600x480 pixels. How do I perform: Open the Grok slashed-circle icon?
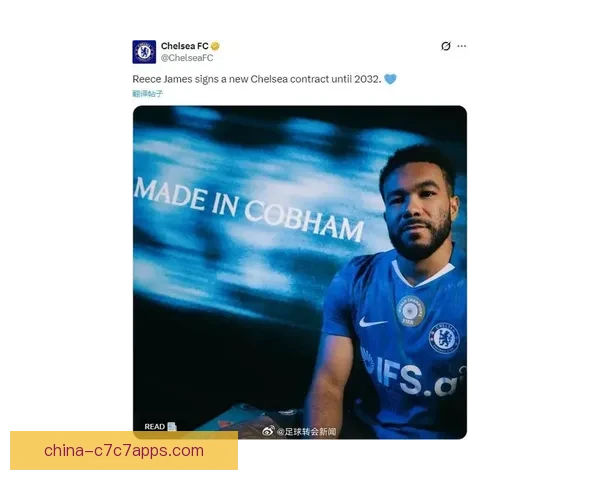[445, 46]
